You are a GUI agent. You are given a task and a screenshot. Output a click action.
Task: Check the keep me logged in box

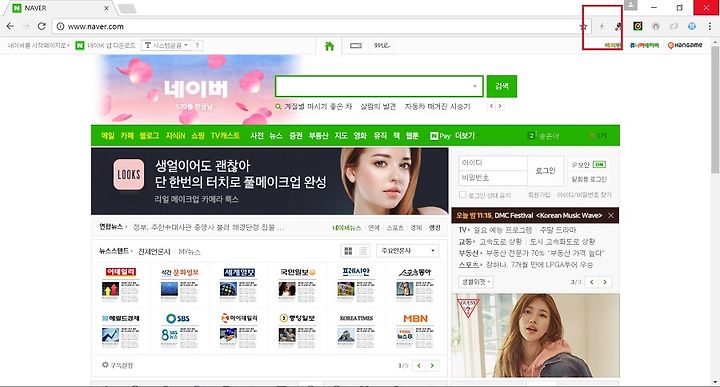pos(463,195)
